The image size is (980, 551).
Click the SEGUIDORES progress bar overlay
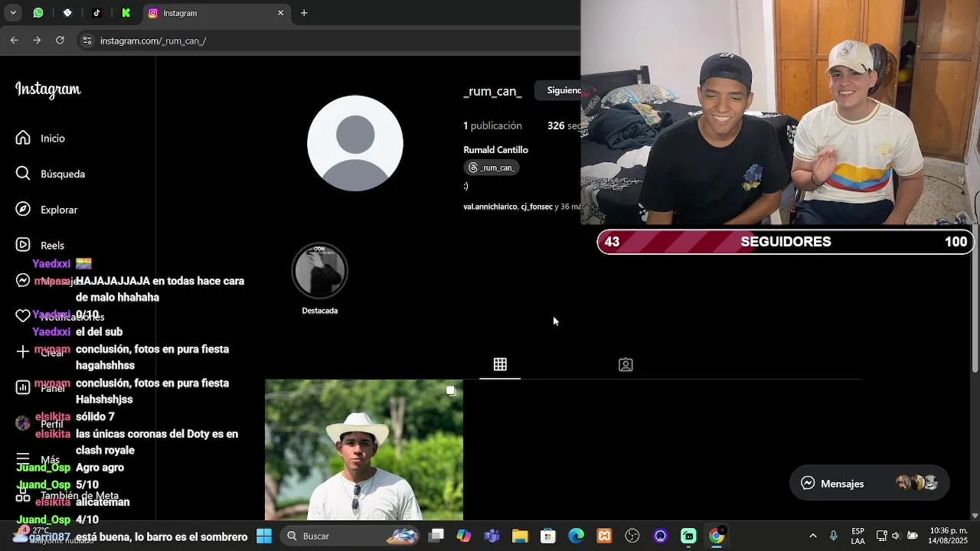(786, 242)
